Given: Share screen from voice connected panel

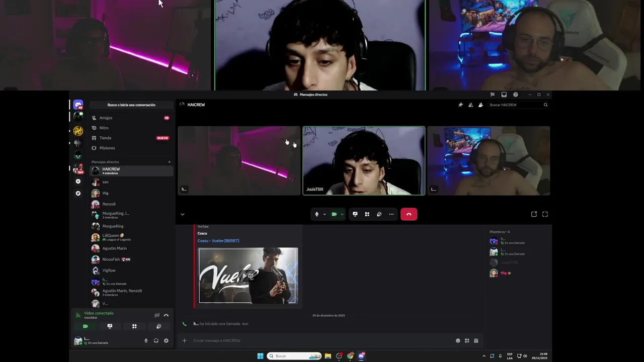Looking at the screenshot, I should [110, 326].
